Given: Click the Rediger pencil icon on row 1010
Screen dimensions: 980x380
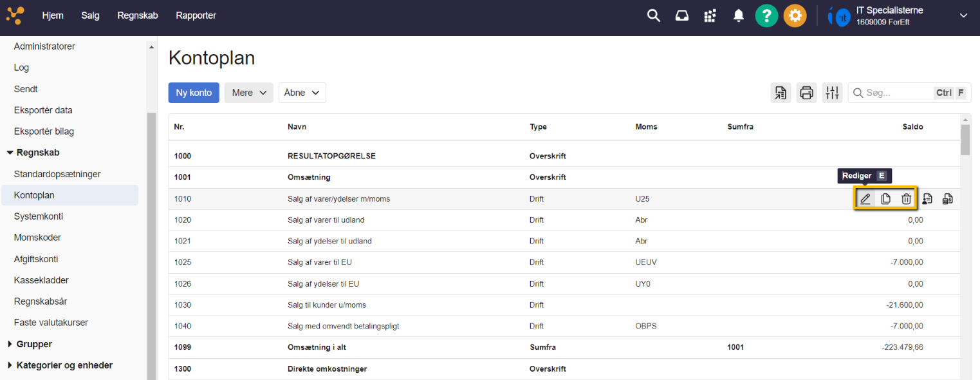Looking at the screenshot, I should 865,199.
